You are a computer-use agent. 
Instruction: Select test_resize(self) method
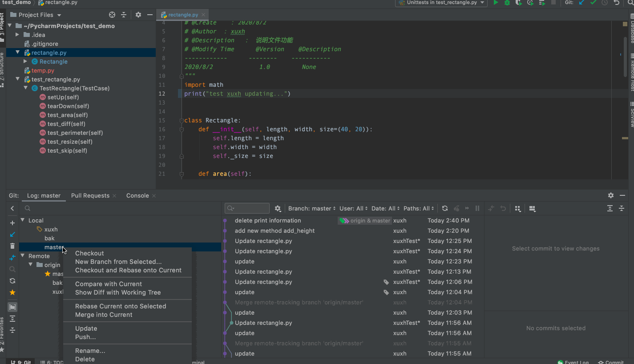tap(66, 142)
